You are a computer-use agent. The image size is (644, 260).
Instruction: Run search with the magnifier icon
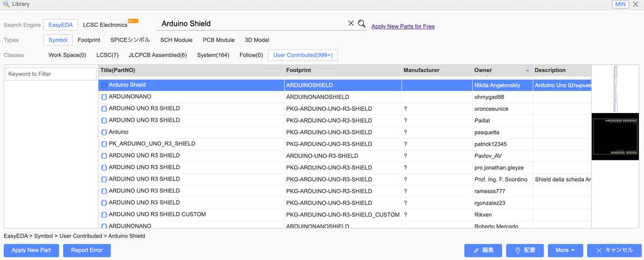(362, 24)
